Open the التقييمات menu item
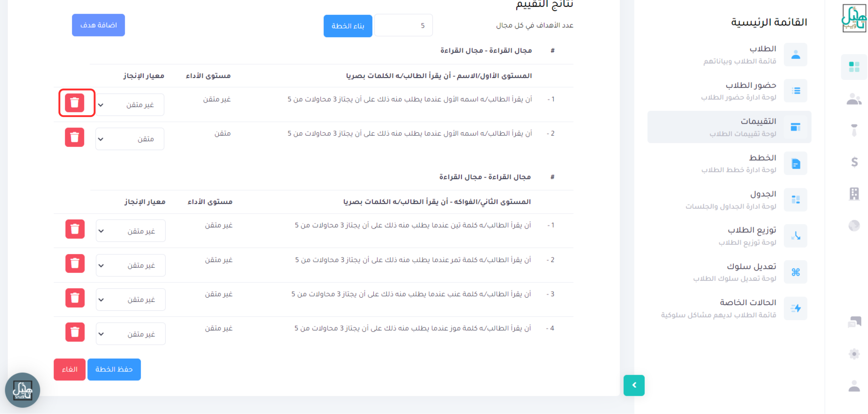The width and height of the screenshot is (868, 414). tap(729, 127)
